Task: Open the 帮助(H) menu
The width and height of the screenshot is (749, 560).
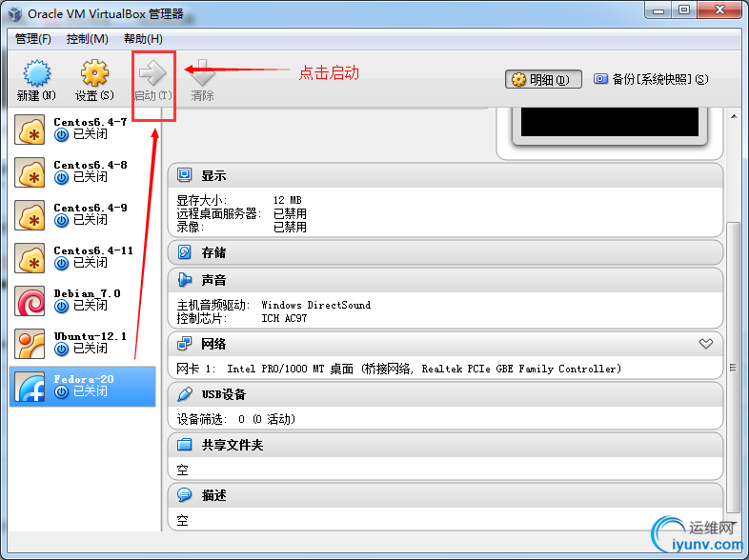Action: pyautogui.click(x=143, y=39)
